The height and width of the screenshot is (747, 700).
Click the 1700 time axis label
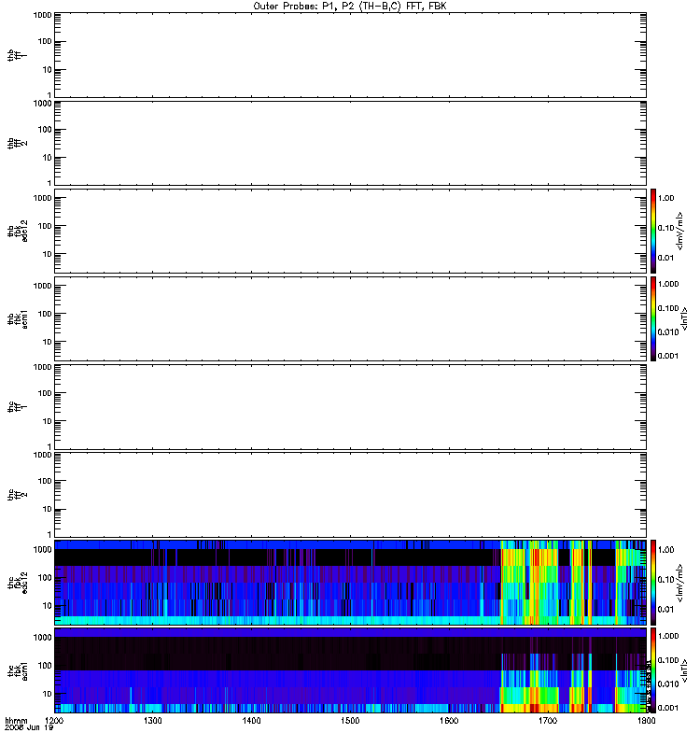click(x=548, y=721)
